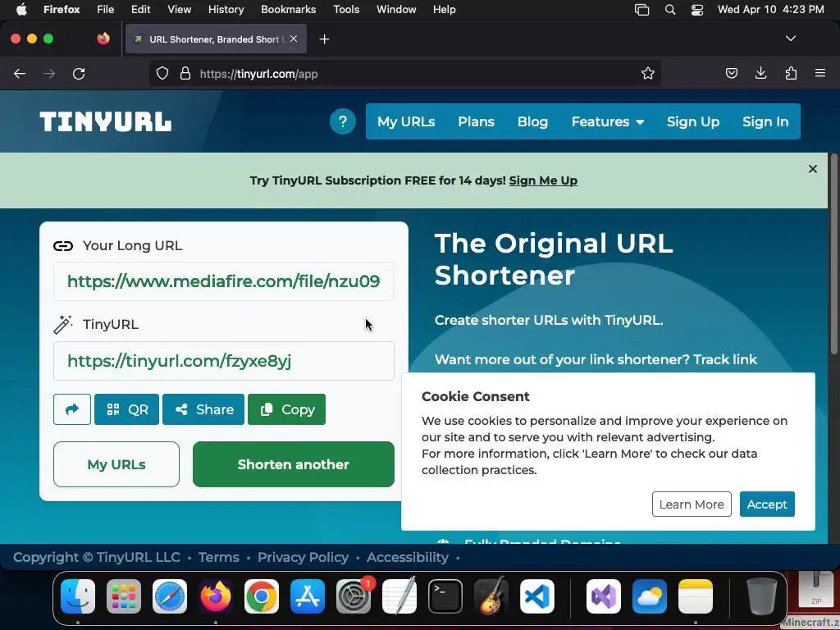Follow the Sign Me Up link
This screenshot has width=840, height=630.
click(543, 180)
